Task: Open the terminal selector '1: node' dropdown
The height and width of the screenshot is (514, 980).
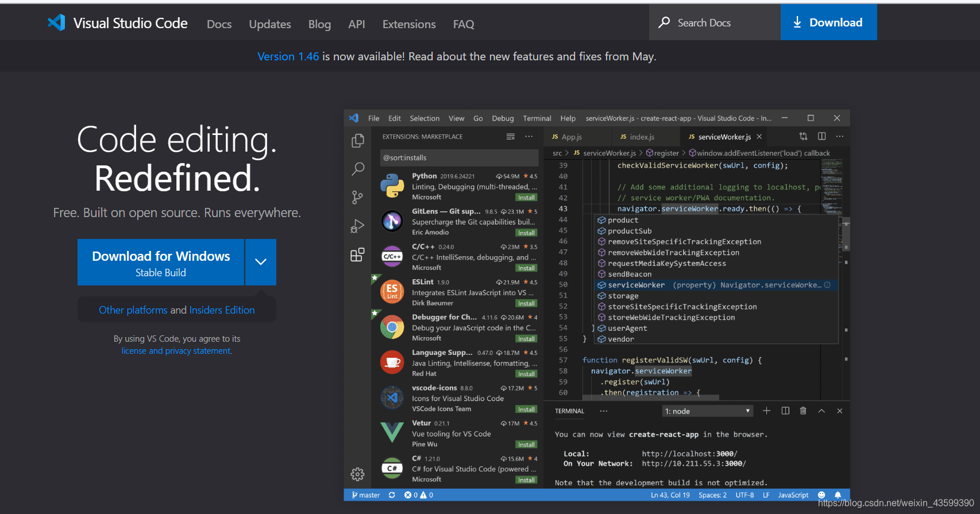Action: (x=708, y=411)
